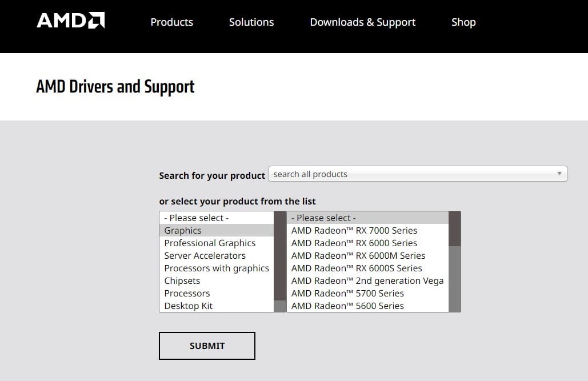Choose AMD Radeon RX 6000M Series
This screenshot has width=588, height=381.
[x=367, y=255]
